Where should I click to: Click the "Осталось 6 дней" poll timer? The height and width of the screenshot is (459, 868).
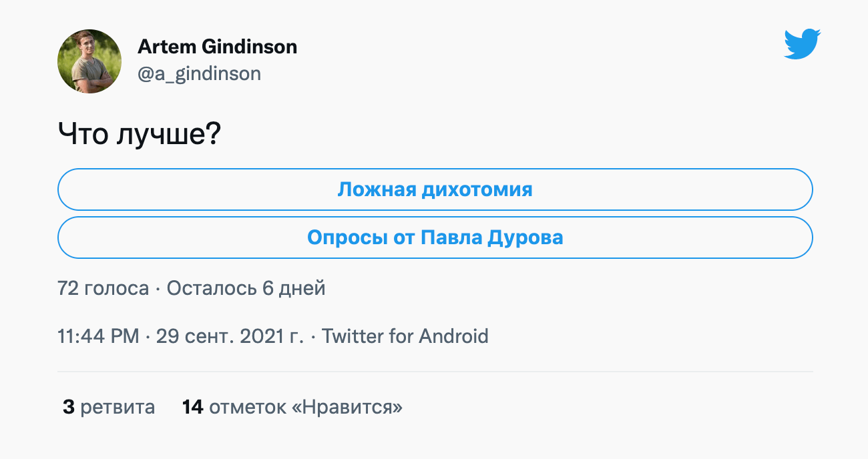(x=246, y=288)
